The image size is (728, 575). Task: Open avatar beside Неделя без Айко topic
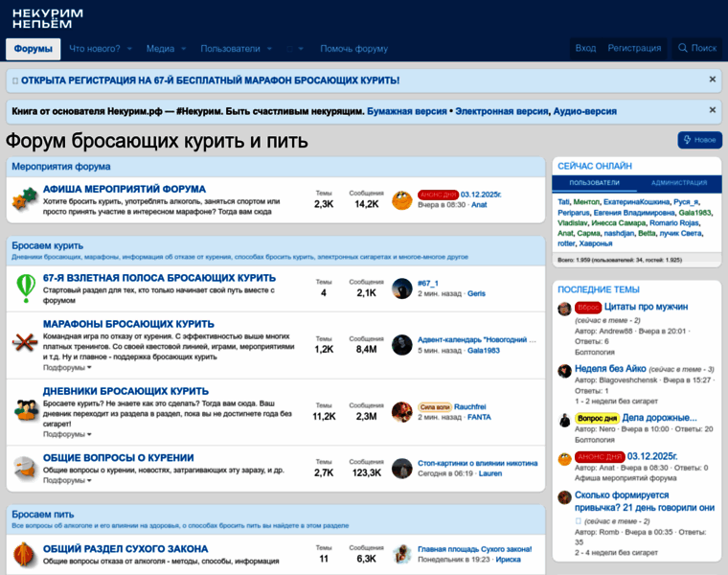[564, 371]
